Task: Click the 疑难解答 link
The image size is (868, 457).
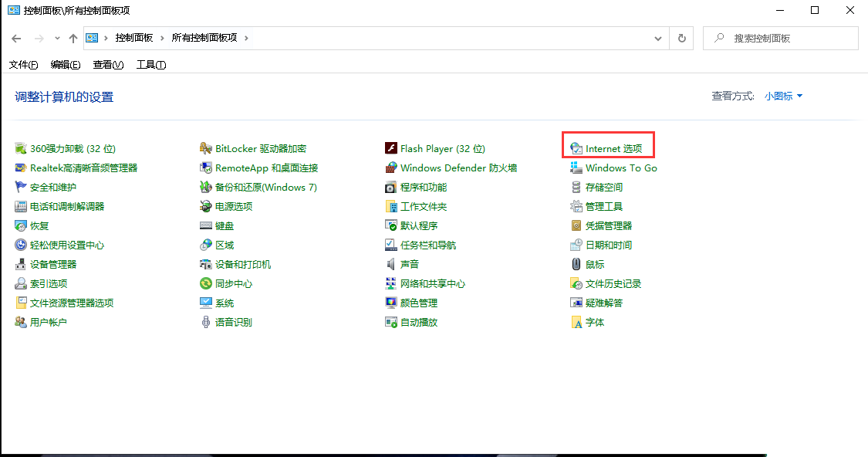Action: tap(604, 303)
